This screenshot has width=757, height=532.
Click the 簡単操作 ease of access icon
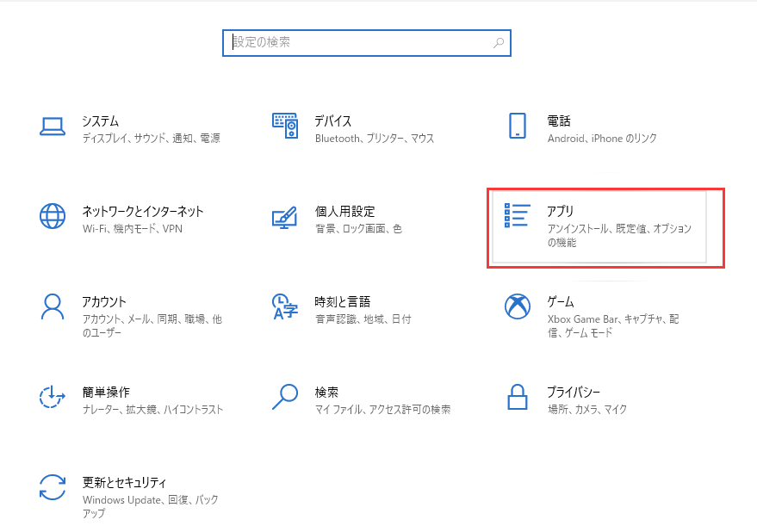tap(53, 397)
